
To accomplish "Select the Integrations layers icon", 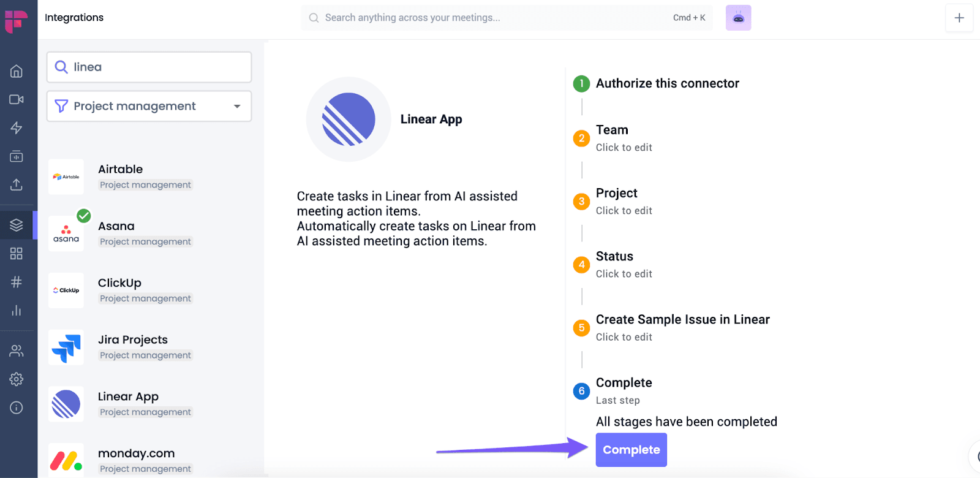I will (x=17, y=225).
